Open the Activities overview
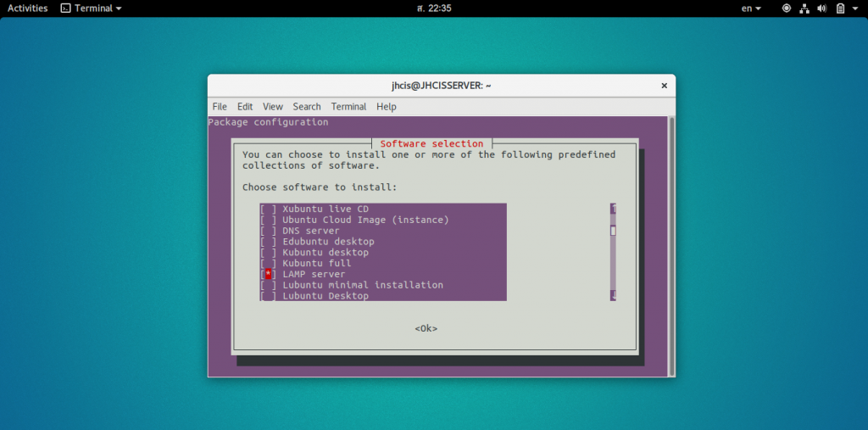 point(28,8)
